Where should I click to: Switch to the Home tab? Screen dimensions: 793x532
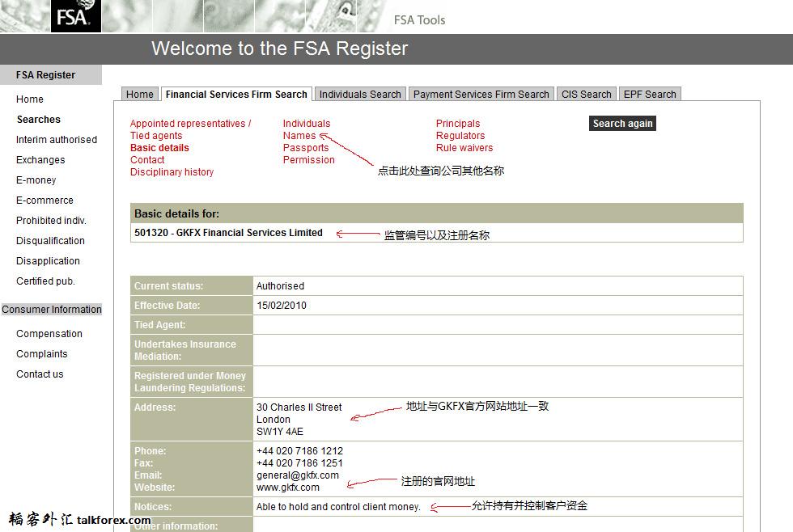pos(139,95)
